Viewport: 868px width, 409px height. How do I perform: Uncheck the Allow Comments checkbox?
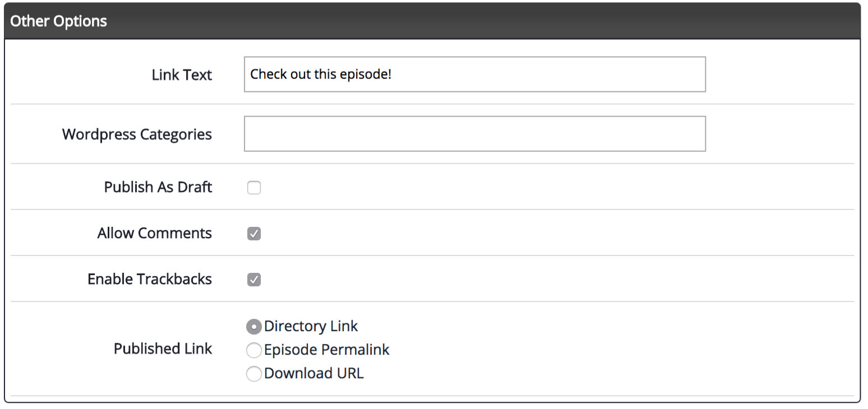tap(254, 234)
